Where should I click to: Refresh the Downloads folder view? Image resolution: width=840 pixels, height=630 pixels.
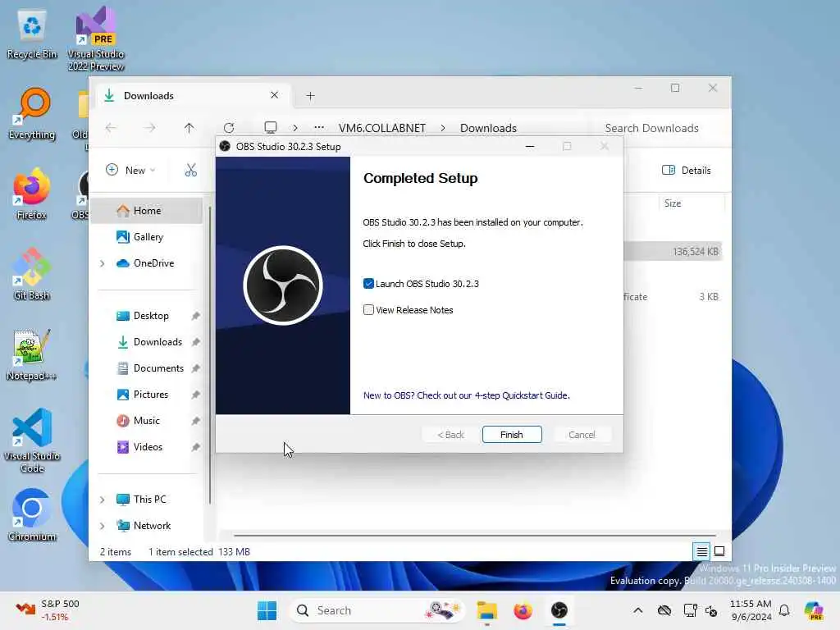(x=229, y=128)
